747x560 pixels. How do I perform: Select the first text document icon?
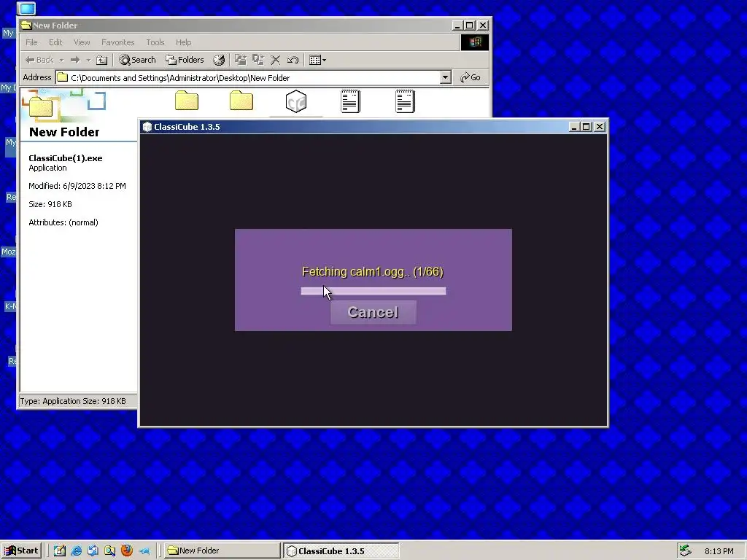(351, 101)
